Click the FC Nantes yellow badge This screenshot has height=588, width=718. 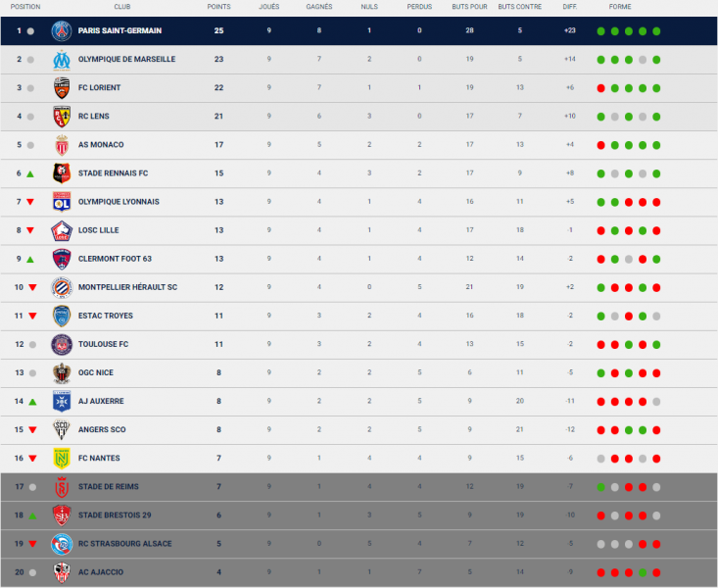click(63, 458)
